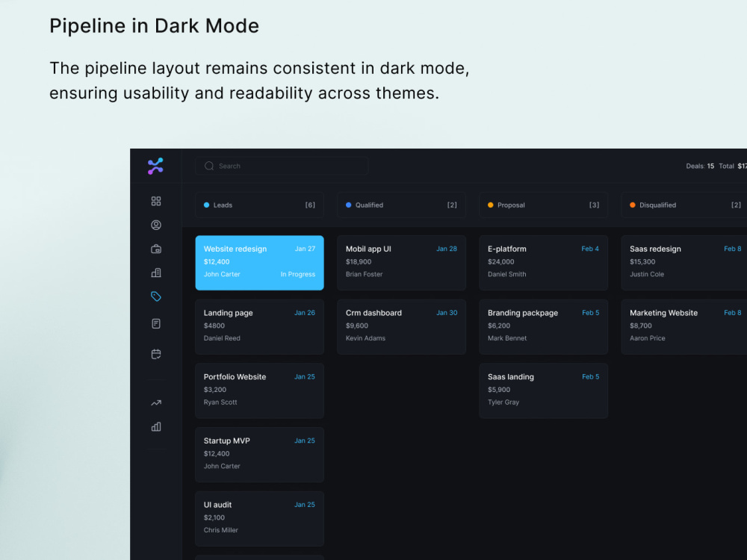Open the E-platform deal card

(544, 263)
